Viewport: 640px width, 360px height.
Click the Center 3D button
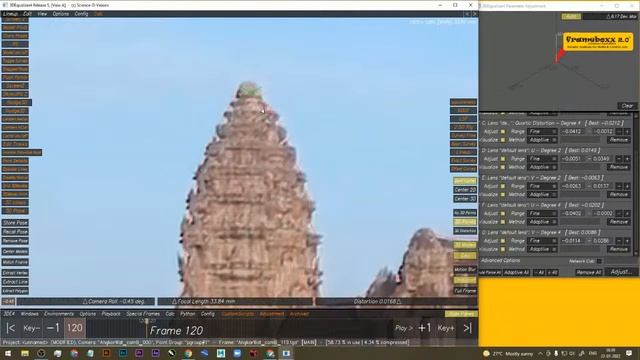(x=464, y=199)
